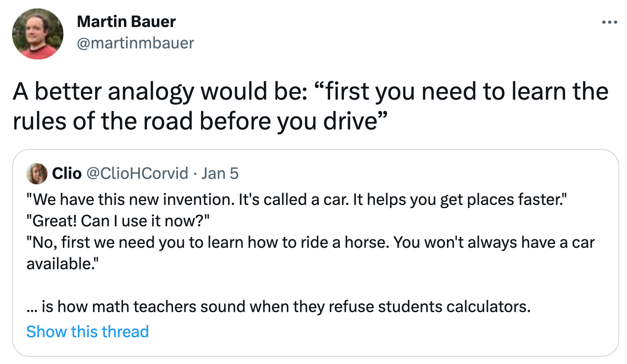
Task: Open Martin Bauer's profile via display name
Action: pos(126,22)
